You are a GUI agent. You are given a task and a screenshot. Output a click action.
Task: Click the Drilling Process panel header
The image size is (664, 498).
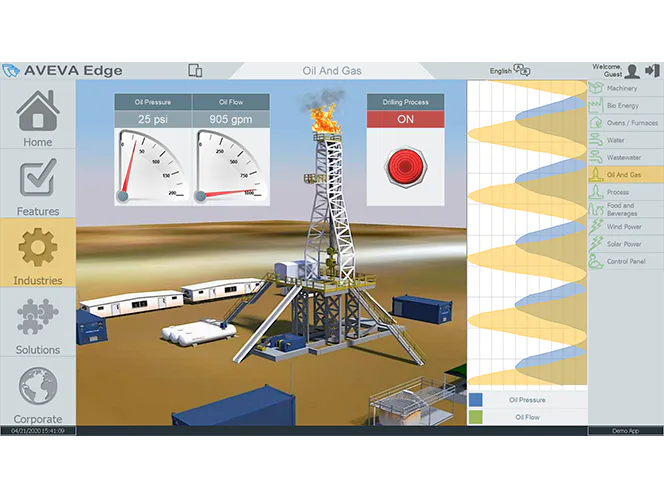(405, 102)
